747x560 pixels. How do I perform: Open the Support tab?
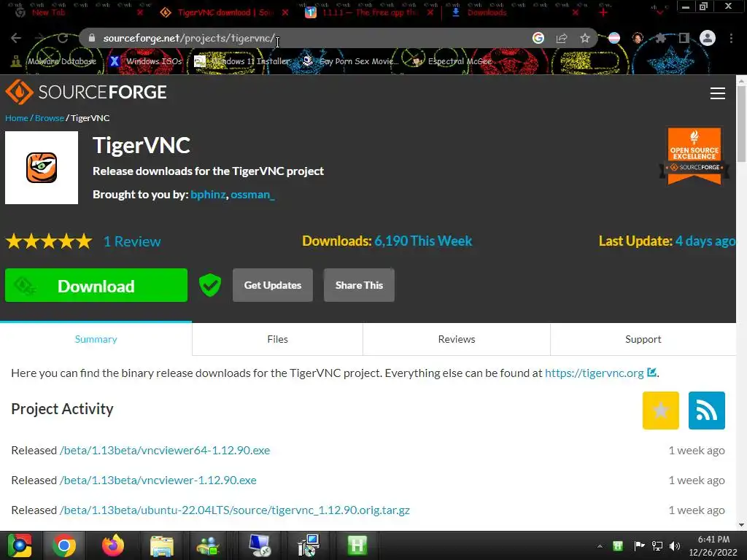point(643,339)
